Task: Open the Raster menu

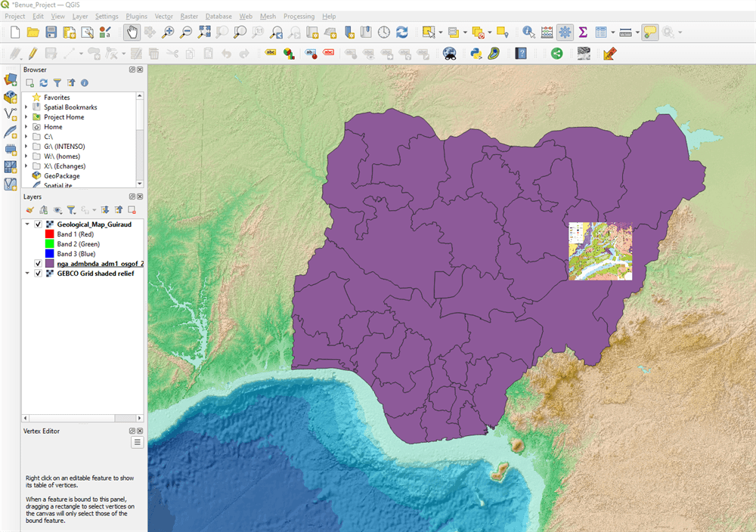Action: coord(189,16)
